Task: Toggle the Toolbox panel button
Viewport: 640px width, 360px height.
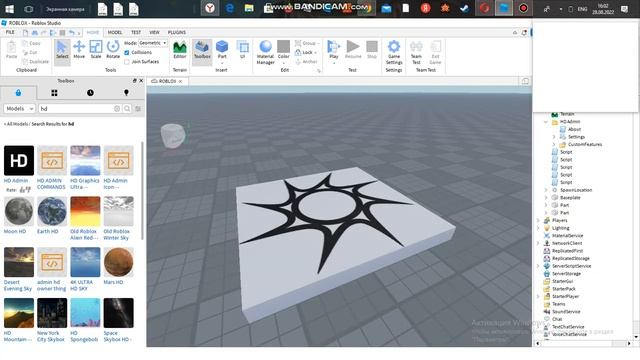Action: point(202,51)
